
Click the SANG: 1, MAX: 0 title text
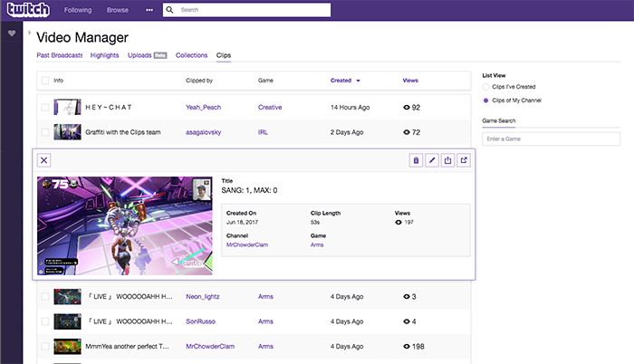[249, 190]
